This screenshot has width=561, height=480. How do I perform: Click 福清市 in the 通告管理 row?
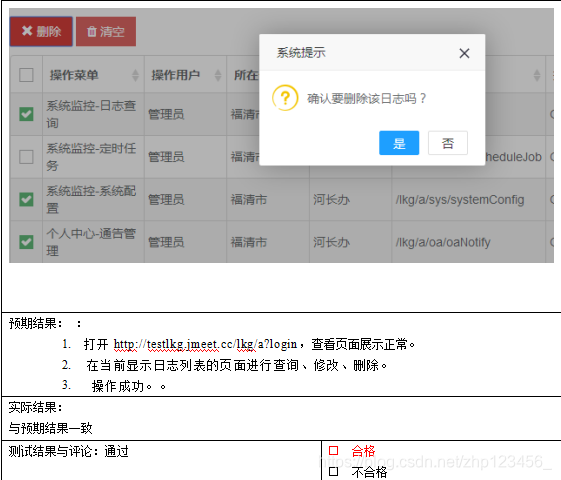pos(249,242)
